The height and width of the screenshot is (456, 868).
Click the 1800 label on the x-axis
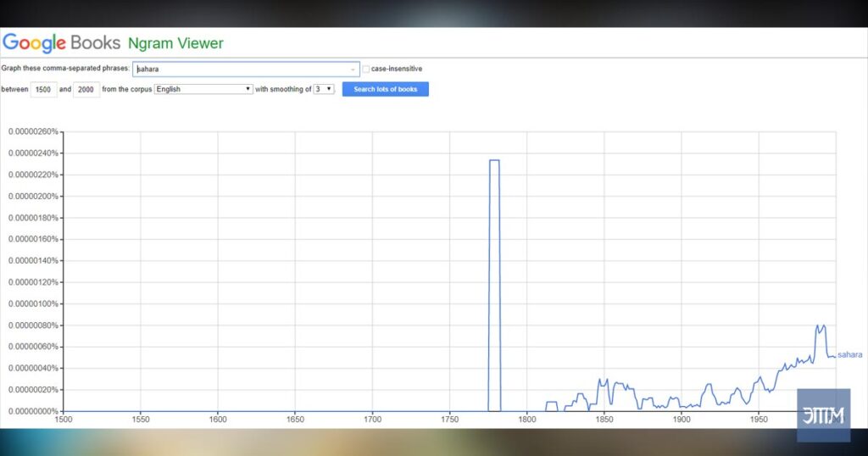click(x=527, y=420)
